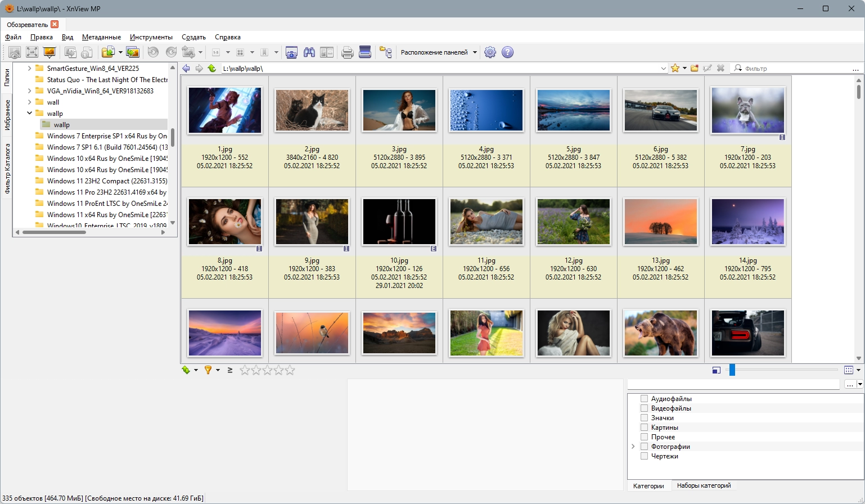Switch to the Наборы категорий tab
Screen dimensions: 865x504
(704, 485)
